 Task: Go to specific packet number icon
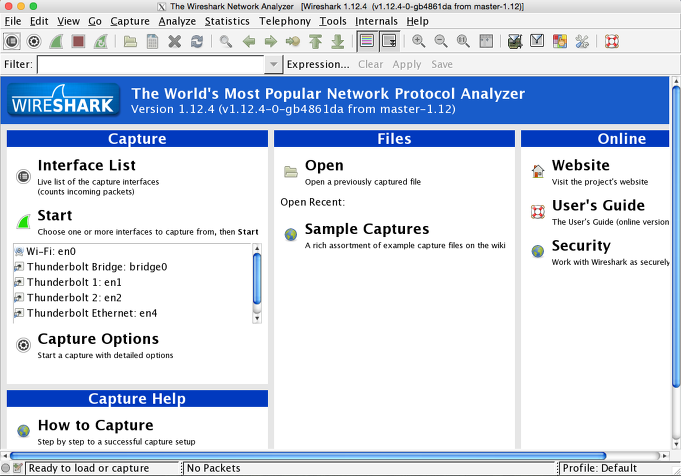coord(293,42)
